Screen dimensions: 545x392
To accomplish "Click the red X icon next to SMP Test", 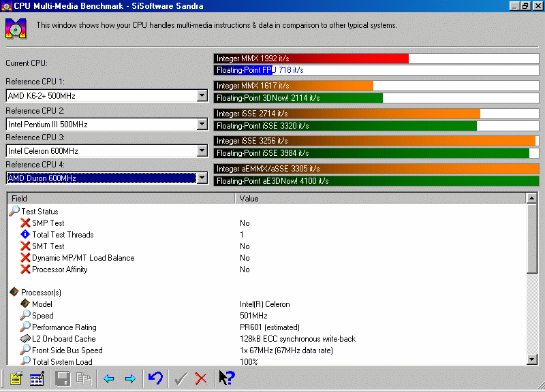I will tap(25, 223).
